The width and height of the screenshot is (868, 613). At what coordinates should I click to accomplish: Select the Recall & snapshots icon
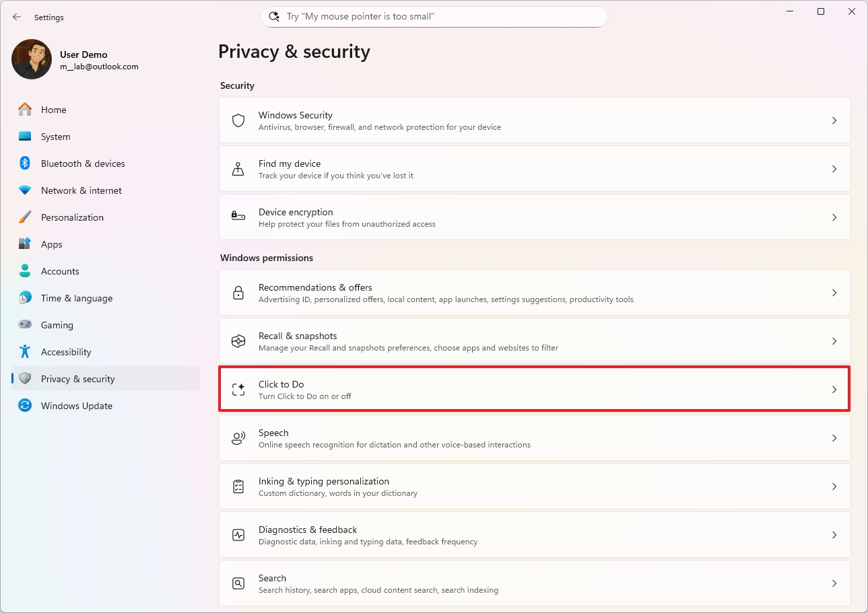click(238, 341)
